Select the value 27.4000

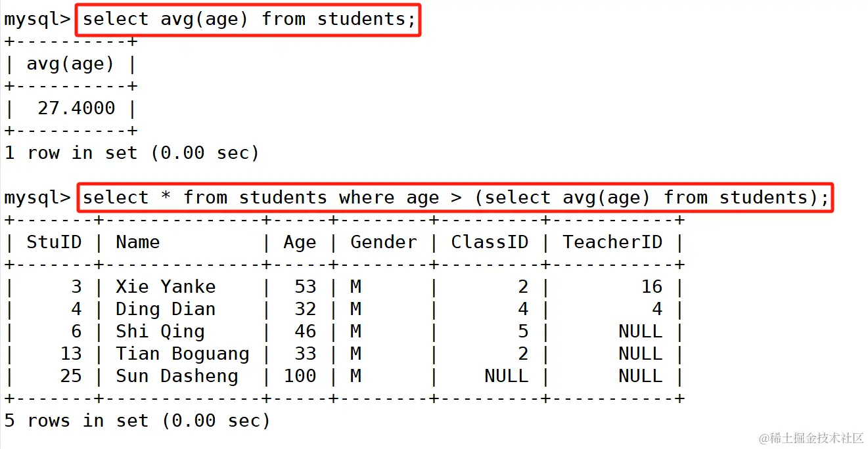pyautogui.click(x=76, y=108)
